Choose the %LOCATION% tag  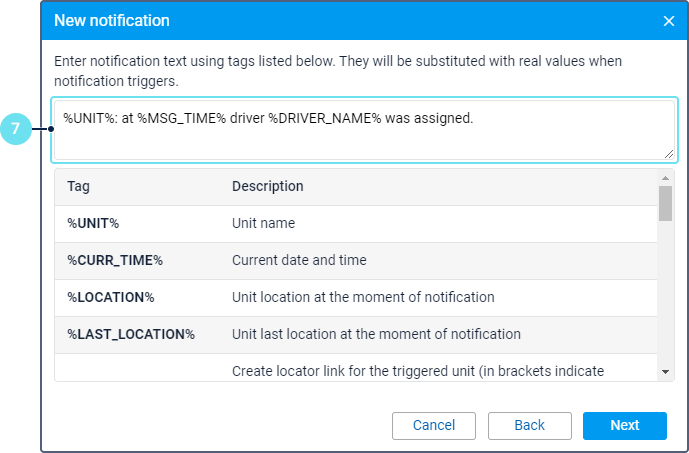110,297
